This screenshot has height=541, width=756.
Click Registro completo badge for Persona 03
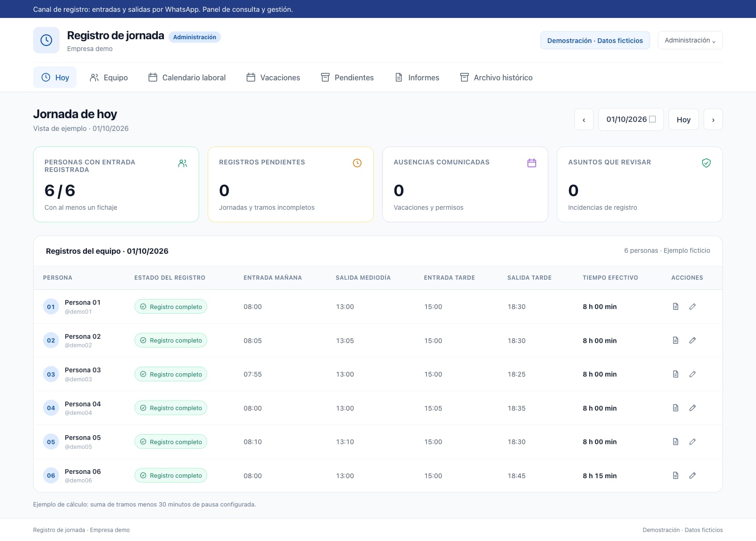click(171, 374)
